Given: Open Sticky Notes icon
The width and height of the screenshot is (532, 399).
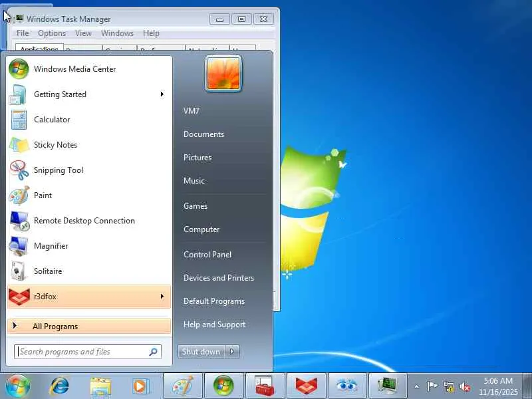Looking at the screenshot, I should (x=19, y=145).
